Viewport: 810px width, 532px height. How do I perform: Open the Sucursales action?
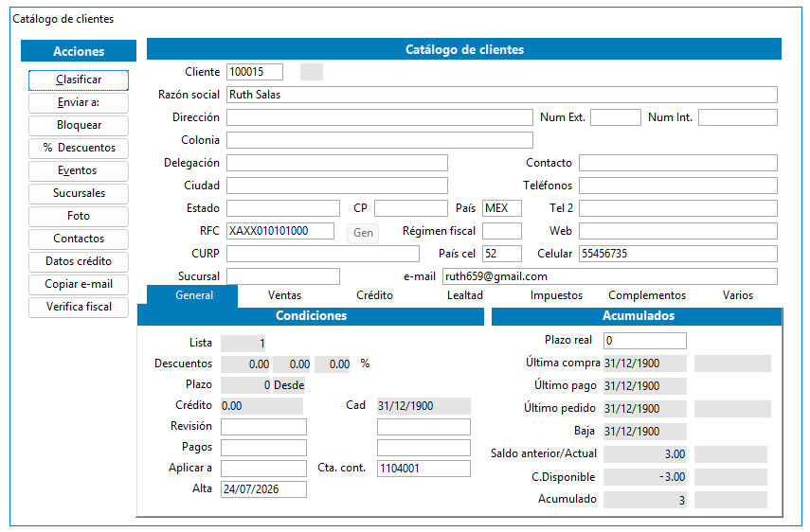79,193
